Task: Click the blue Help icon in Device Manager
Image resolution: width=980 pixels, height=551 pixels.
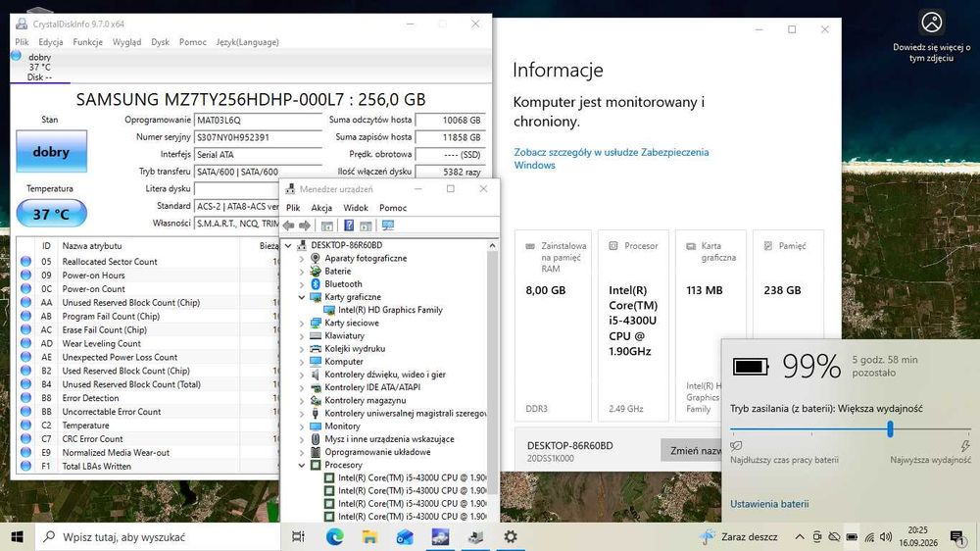Action: [x=349, y=225]
